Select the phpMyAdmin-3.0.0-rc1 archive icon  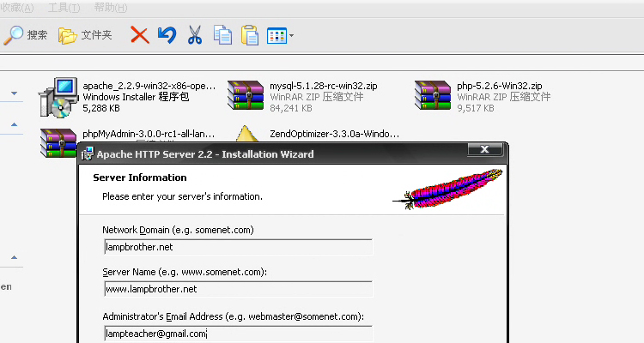click(58, 142)
